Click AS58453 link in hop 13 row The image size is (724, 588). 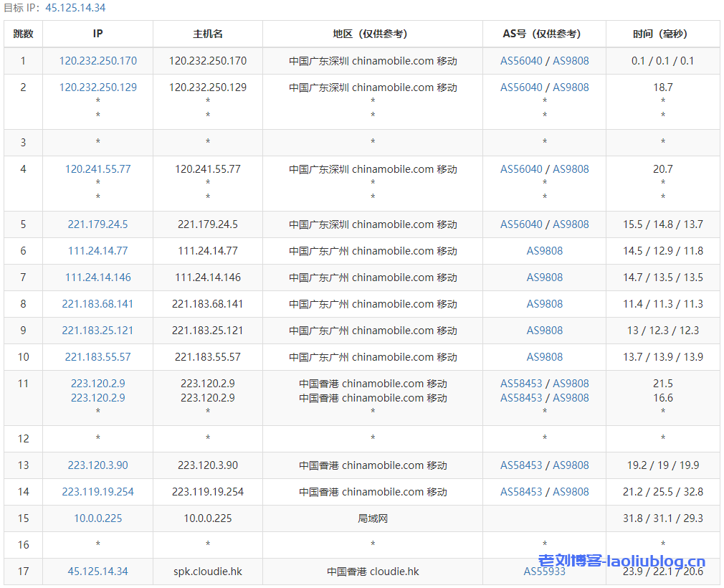click(x=521, y=465)
